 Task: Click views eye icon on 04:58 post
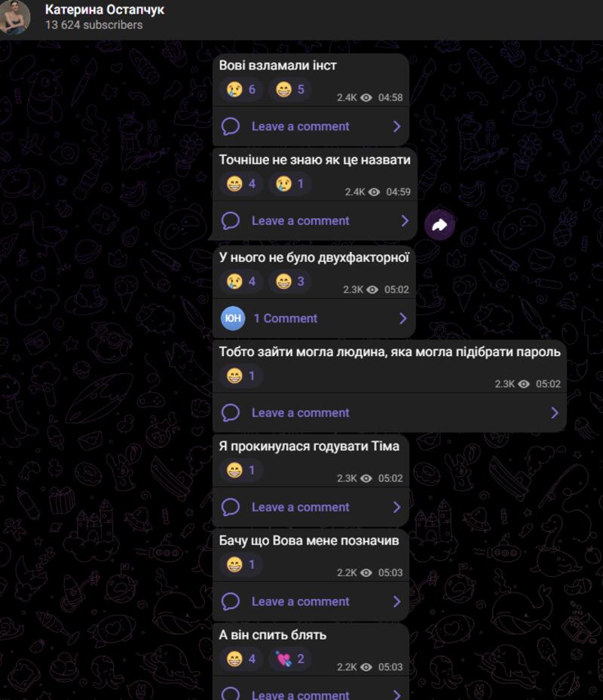point(366,98)
